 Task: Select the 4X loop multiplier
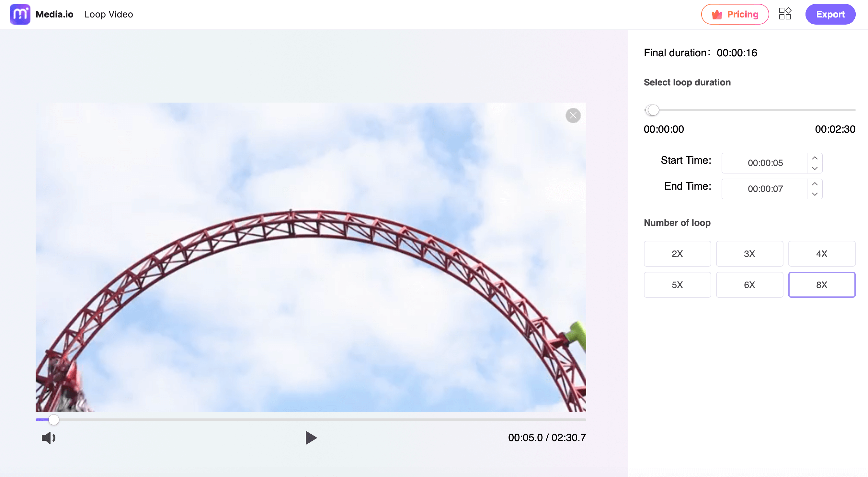(822, 253)
